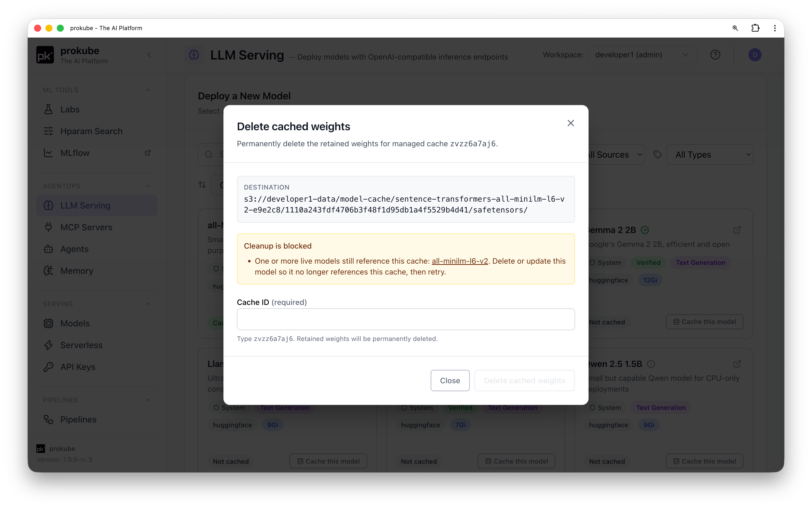Open Pipelines in the sidebar
Screen dimensions: 812x509
97,420
